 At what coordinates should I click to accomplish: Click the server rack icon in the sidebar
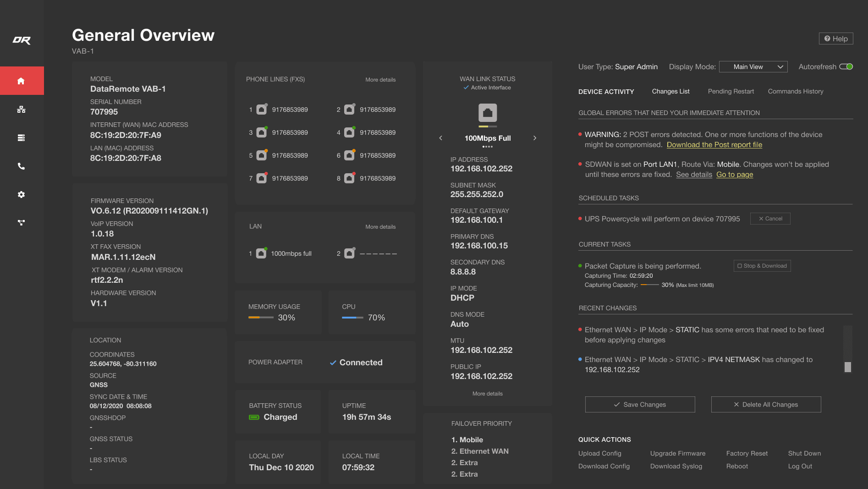(21, 137)
